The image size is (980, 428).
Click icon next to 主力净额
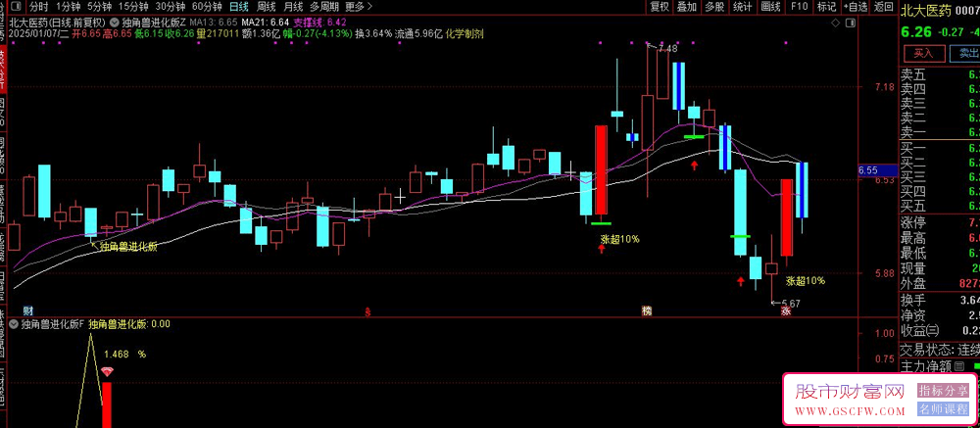(x=959, y=366)
